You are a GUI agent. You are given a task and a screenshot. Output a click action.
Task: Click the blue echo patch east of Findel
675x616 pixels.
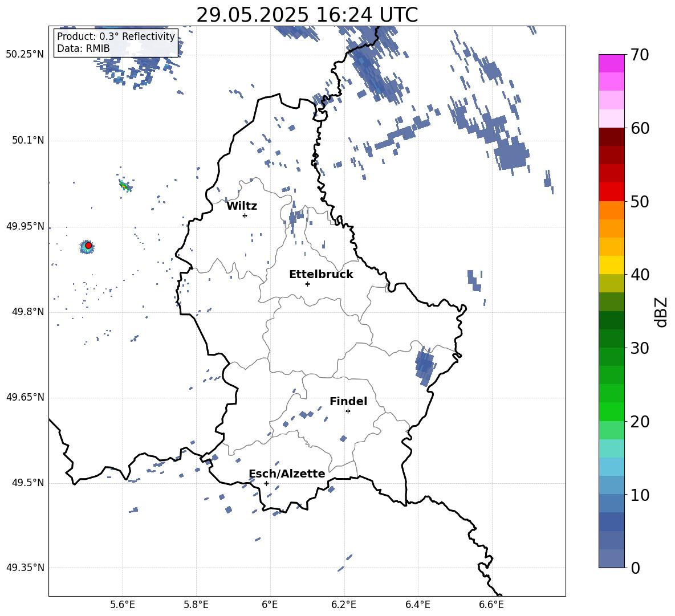click(x=425, y=365)
